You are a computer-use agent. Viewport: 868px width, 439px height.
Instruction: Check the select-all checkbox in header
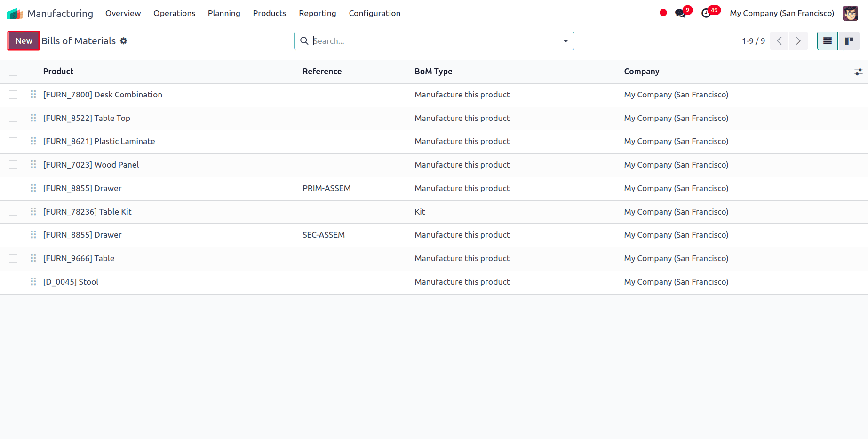[x=13, y=72]
